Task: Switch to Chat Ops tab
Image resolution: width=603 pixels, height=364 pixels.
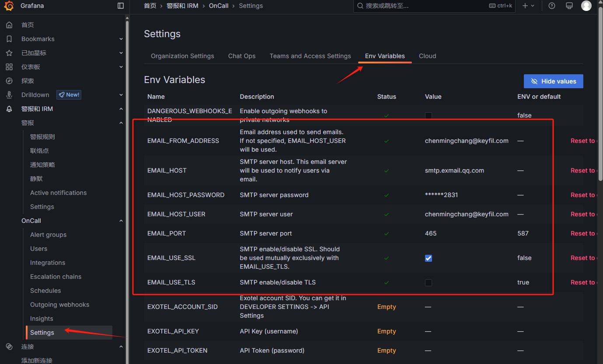Action: pos(242,56)
